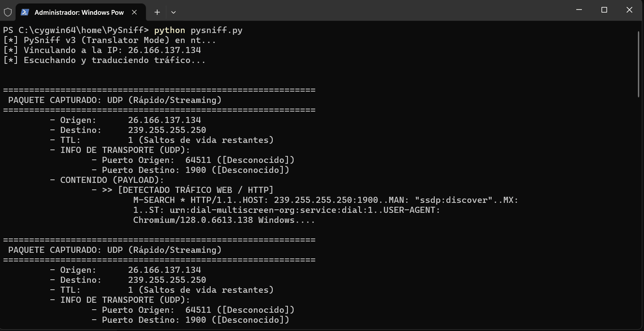This screenshot has height=331, width=644.
Task: Click the first PAQUETE CAPTURADO: UDP header
Action: pos(115,100)
